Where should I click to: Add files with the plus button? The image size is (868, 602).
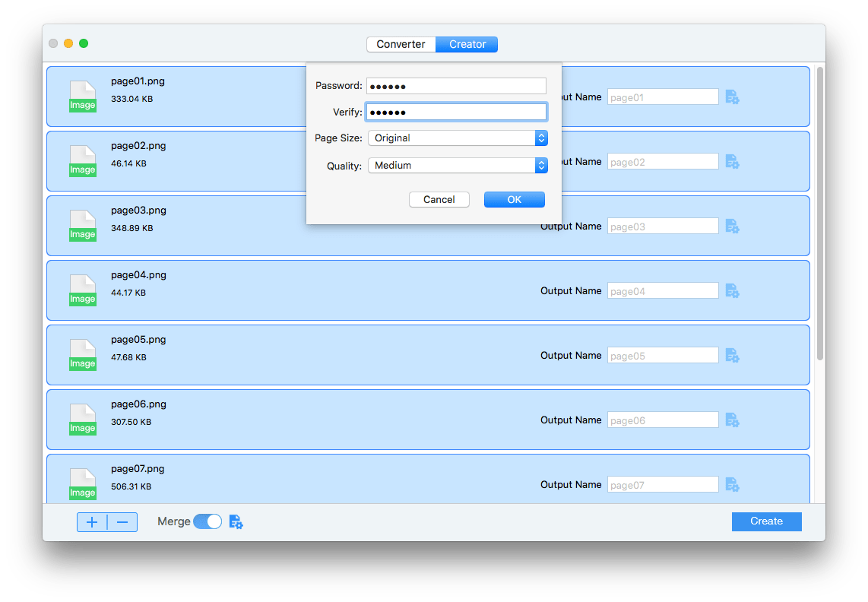pos(92,521)
